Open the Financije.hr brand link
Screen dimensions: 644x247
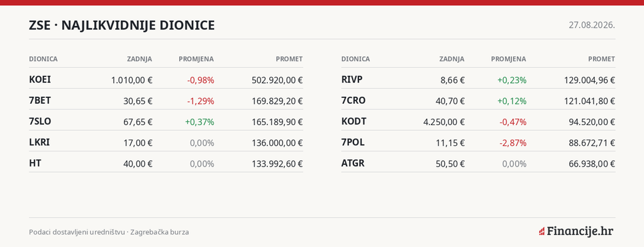pos(576,231)
